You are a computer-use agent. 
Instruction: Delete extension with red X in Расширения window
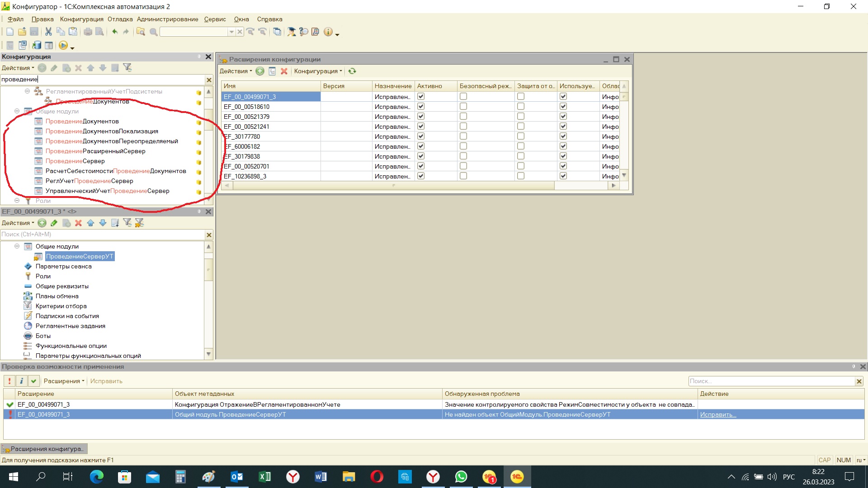pyautogui.click(x=284, y=71)
